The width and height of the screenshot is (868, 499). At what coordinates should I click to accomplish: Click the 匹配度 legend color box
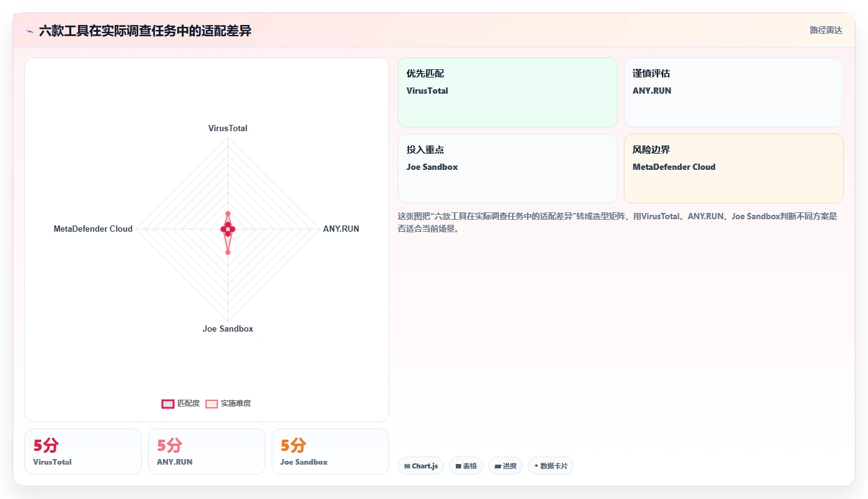tap(168, 403)
